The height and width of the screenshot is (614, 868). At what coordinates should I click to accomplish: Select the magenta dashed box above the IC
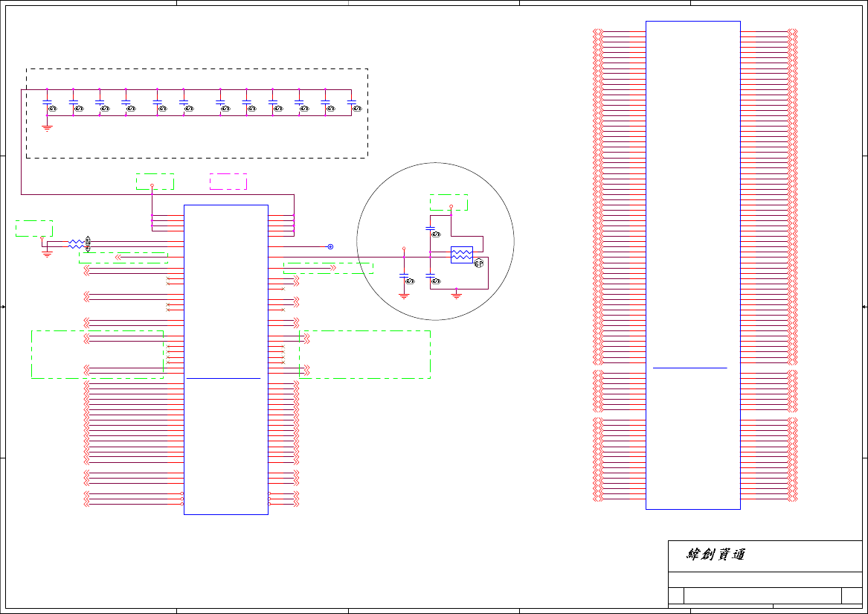[x=228, y=182]
